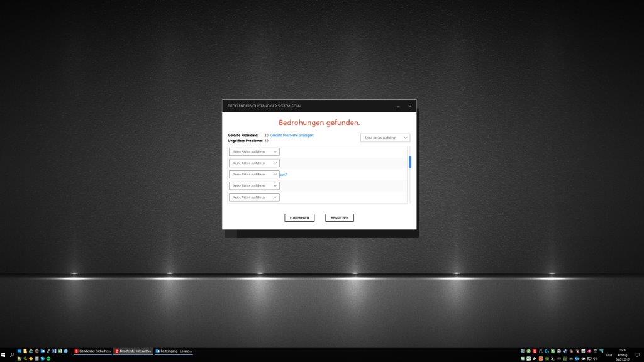This screenshot has width=644, height=362.
Task: Launch pinned green Spotify shortcut
Action: (48, 359)
